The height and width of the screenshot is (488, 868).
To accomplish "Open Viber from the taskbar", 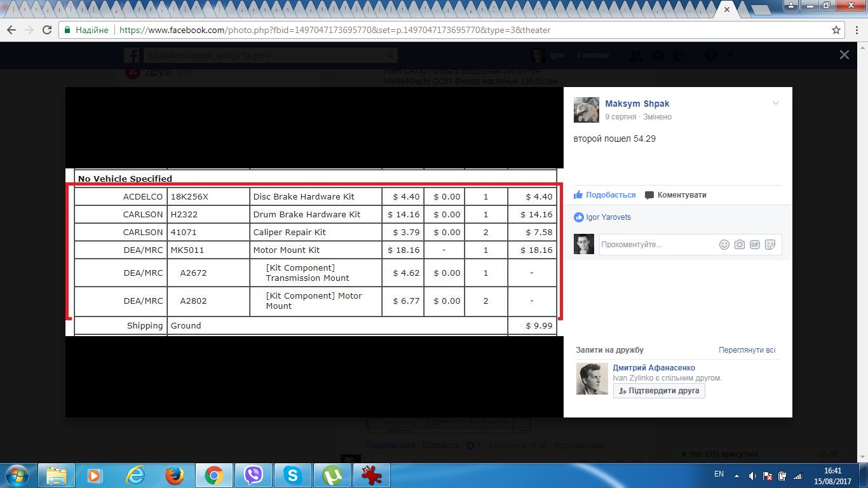I will pyautogui.click(x=254, y=475).
